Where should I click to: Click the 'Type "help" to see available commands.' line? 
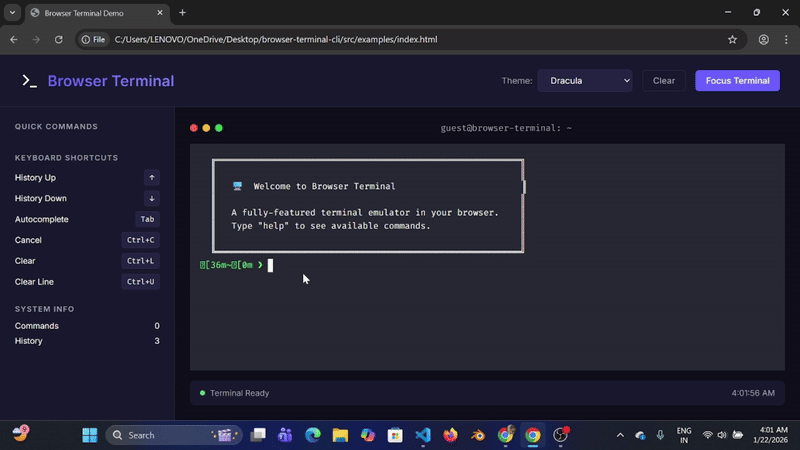click(x=331, y=226)
